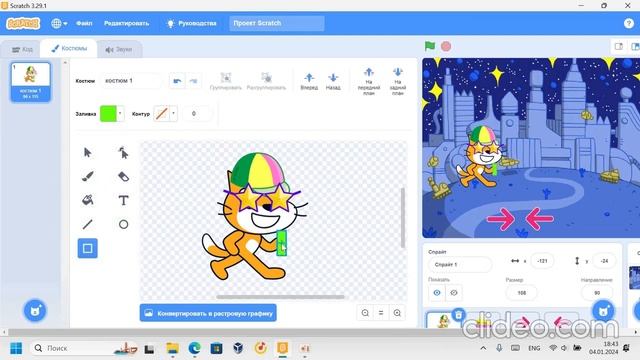Viewport: 640px width, 360px height.
Task: Select the Line tool
Action: tap(87, 224)
